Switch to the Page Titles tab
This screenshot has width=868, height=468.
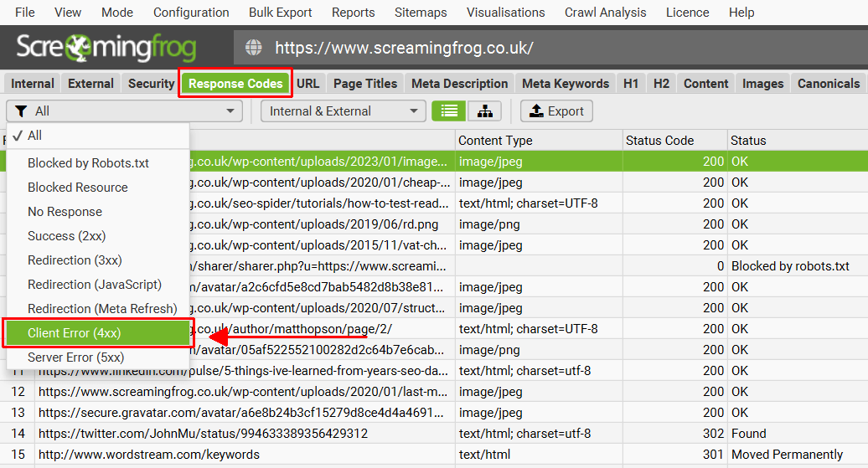(365, 84)
